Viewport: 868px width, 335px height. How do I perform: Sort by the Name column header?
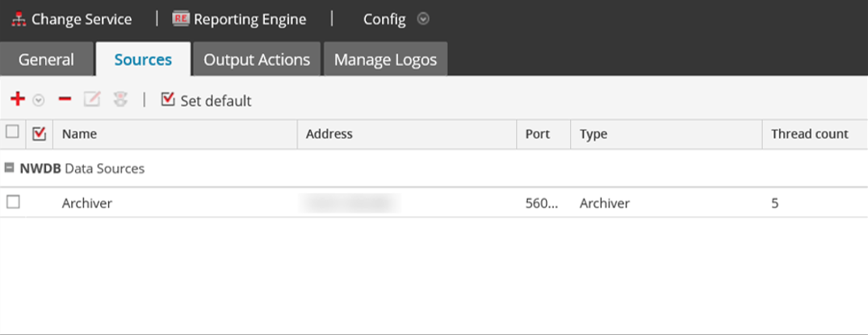tap(79, 134)
